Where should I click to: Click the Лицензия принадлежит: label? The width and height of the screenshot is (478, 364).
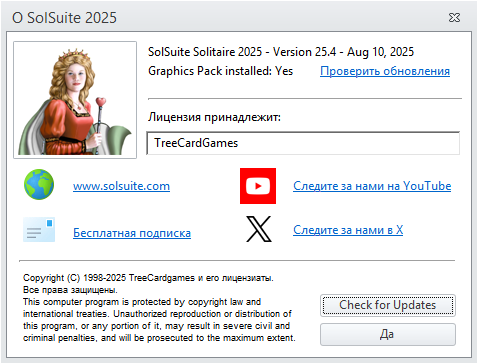click(x=214, y=117)
